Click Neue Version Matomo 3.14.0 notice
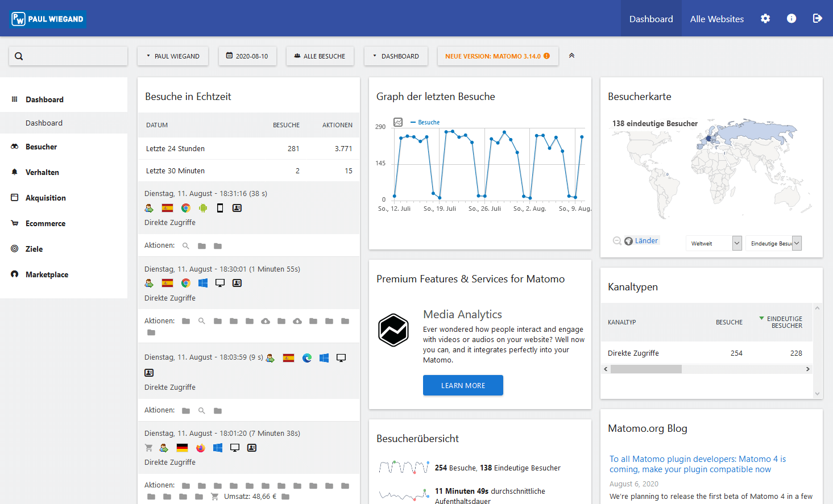 tap(498, 56)
